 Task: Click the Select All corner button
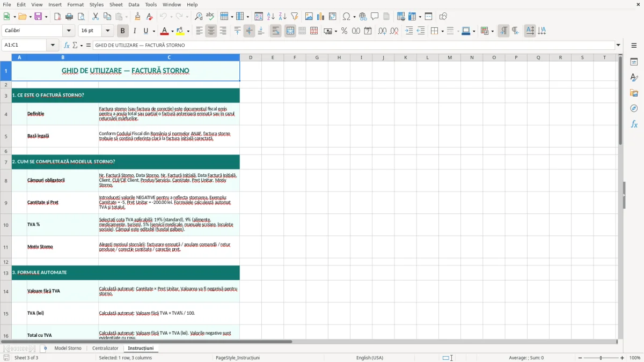(6, 57)
